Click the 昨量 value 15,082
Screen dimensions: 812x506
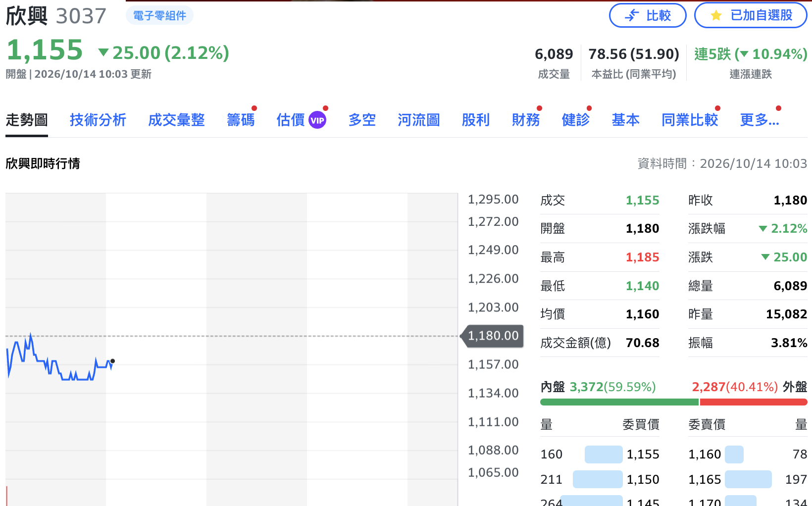tap(786, 314)
